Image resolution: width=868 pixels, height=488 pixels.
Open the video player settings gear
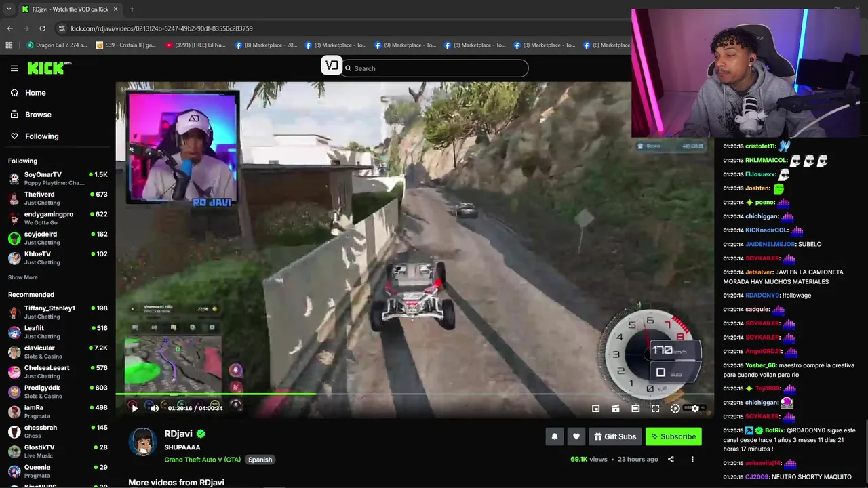pos(695,408)
